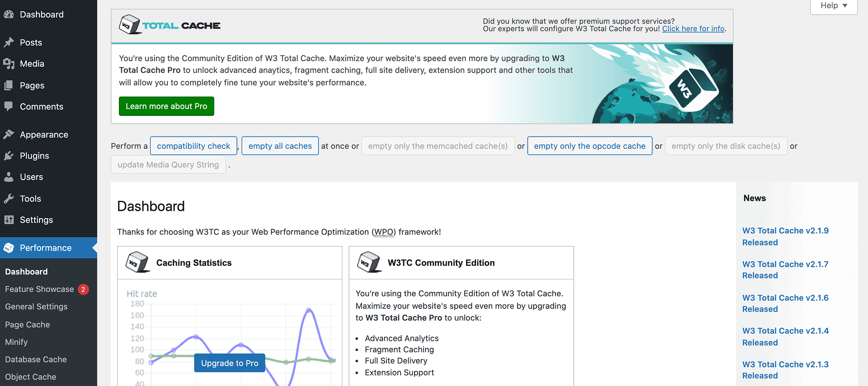Click the Upgrade to Pro button on chart
This screenshot has height=386, width=868.
[230, 363]
